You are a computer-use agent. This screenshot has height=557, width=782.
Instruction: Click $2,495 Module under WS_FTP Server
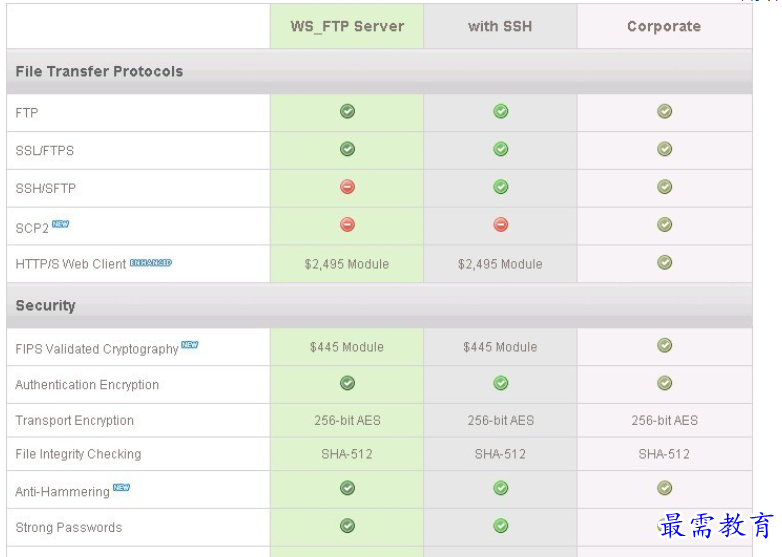(x=347, y=264)
